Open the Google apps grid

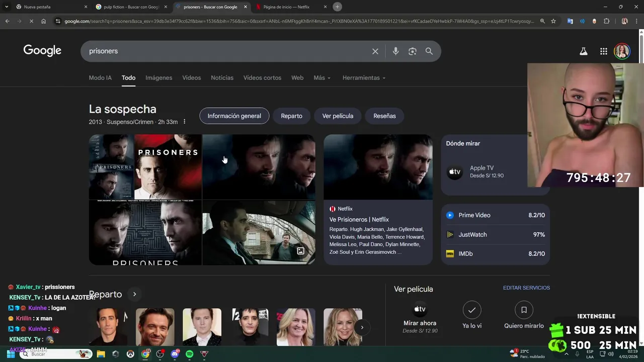pos(604,51)
